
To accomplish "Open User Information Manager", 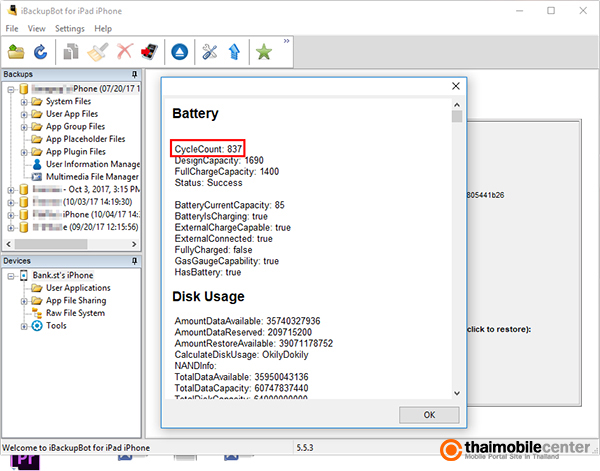I will pos(92,164).
